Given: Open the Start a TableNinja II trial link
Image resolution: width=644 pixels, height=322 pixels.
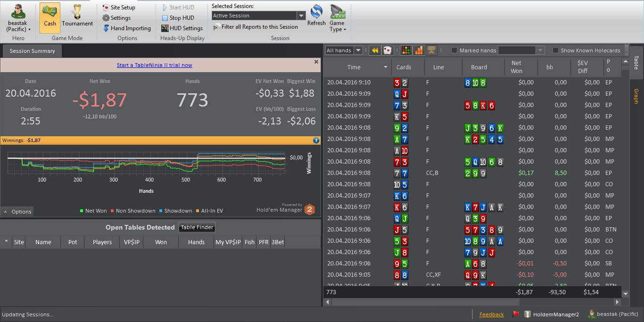Looking at the screenshot, I should [x=155, y=65].
